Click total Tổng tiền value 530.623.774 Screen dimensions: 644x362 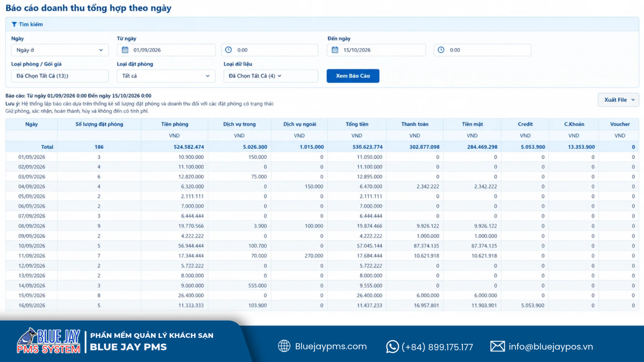367,147
